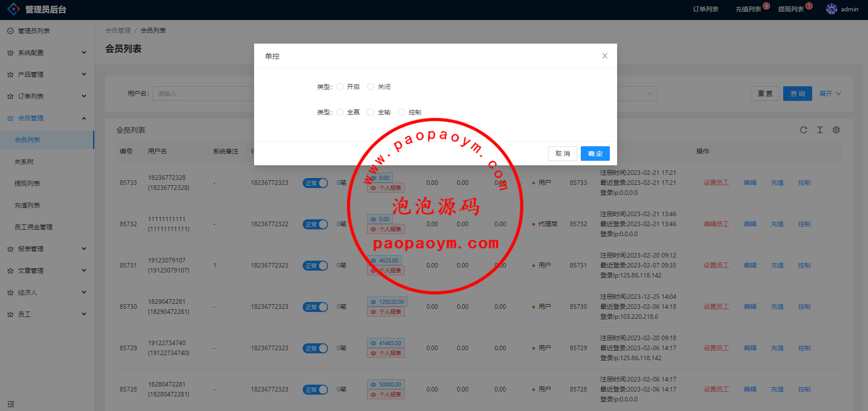The width and height of the screenshot is (868, 411).
Task: Open 关系树 in the sidebar
Action: [x=24, y=162]
